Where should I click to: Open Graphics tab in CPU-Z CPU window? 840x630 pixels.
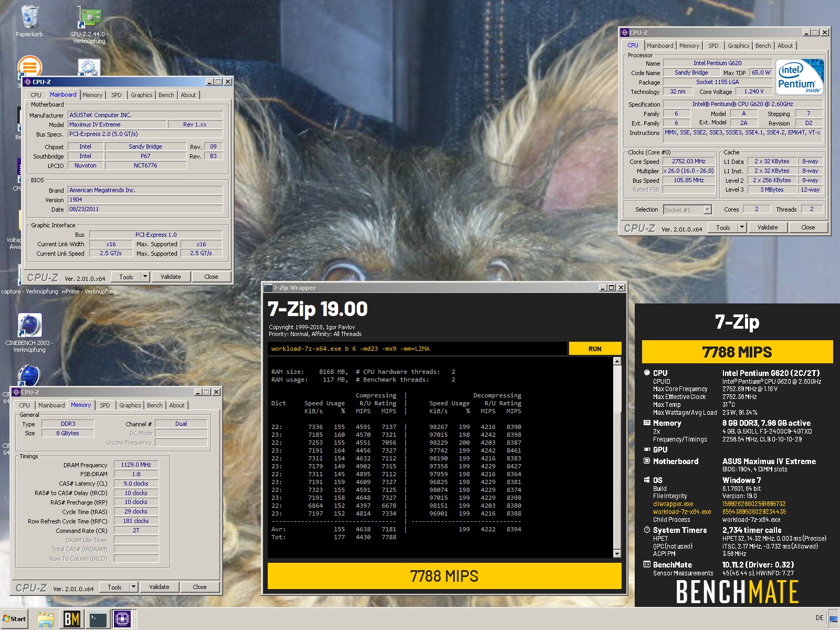(x=738, y=46)
